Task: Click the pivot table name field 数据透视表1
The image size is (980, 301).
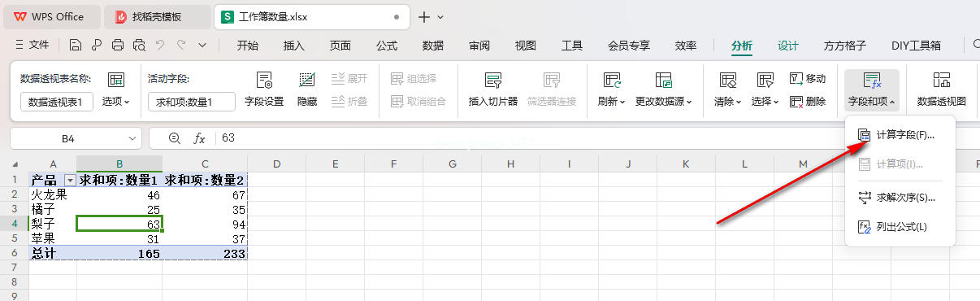Action: (x=57, y=102)
